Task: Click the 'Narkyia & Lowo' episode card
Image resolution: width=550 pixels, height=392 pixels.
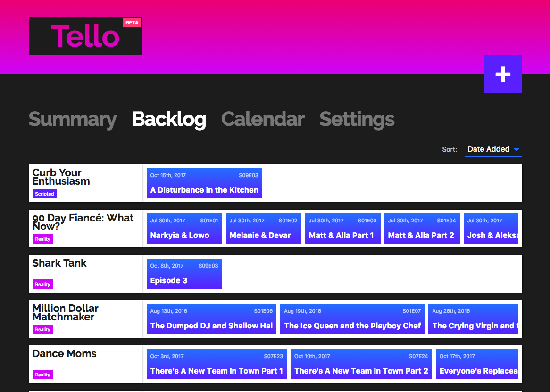Action: pos(184,229)
